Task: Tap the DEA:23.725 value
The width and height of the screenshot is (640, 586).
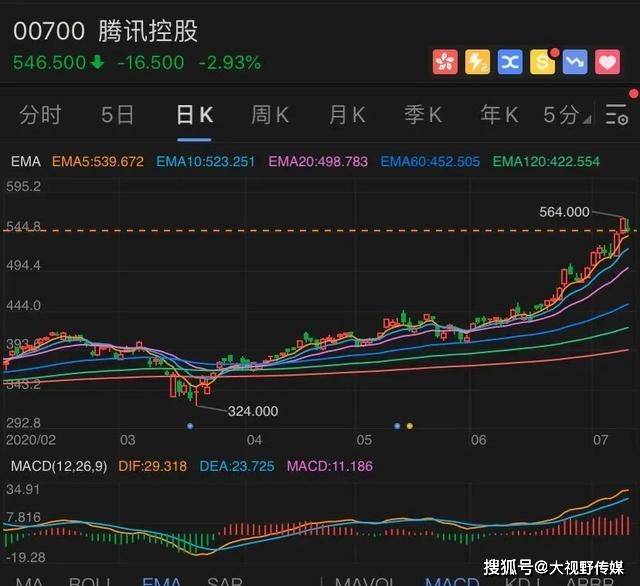Action: click(x=237, y=466)
